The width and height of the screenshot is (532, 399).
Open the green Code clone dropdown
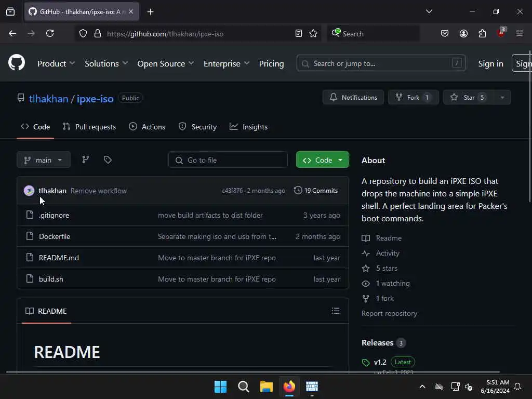tap(322, 160)
